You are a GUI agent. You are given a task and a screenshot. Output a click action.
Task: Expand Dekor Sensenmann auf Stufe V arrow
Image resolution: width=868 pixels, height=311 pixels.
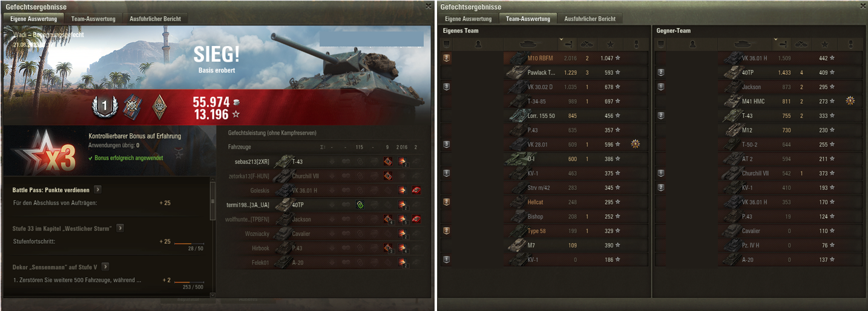pyautogui.click(x=105, y=266)
